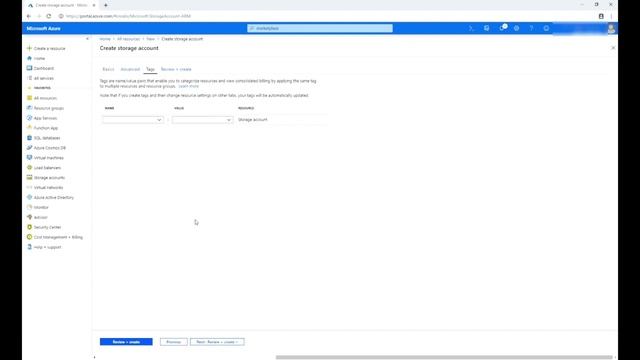Open a new browser tab

tap(106, 5)
